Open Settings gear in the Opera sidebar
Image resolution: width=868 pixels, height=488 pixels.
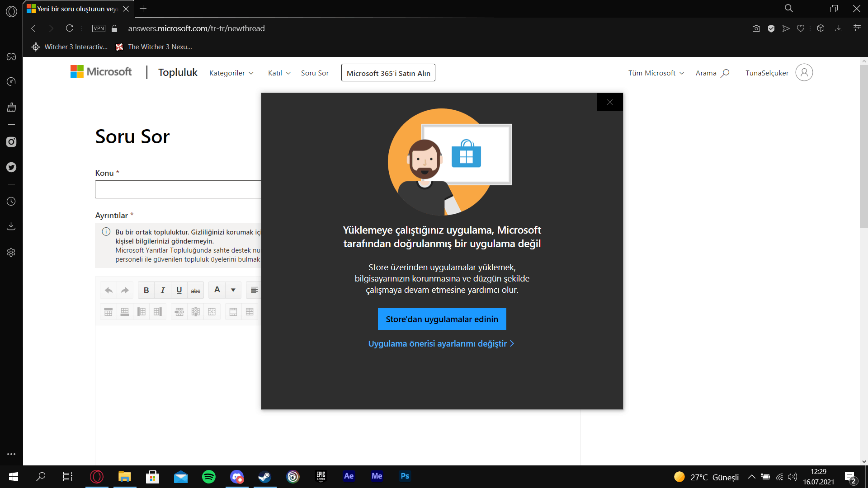11,253
